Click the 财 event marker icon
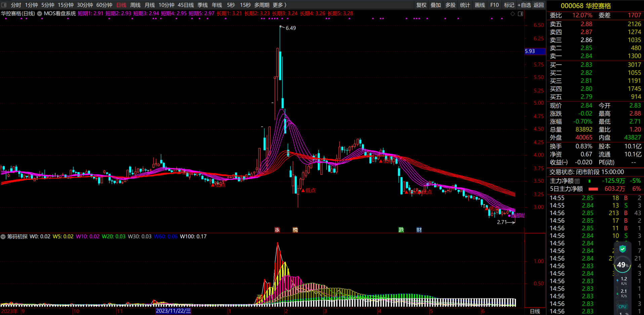This screenshot has height=315, width=644. click(x=419, y=230)
